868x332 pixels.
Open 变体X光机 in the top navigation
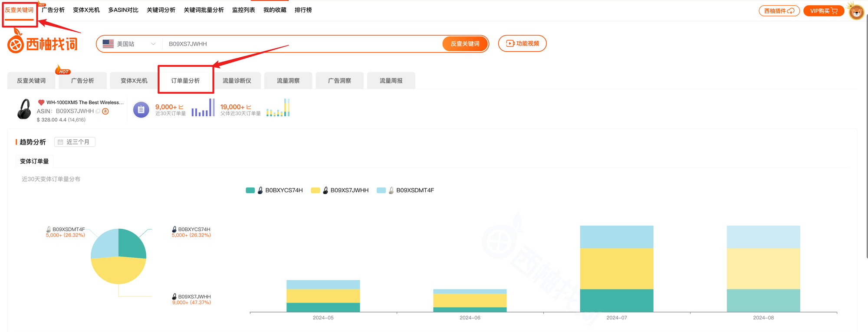click(x=86, y=10)
